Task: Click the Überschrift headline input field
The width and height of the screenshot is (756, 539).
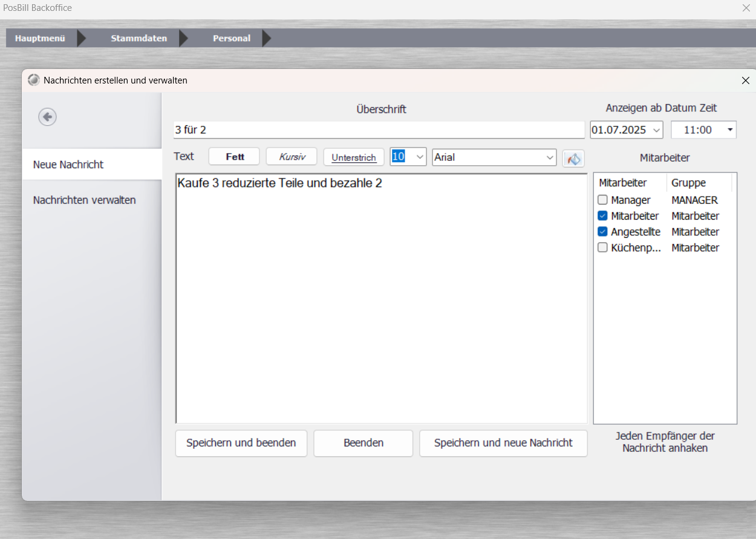Action: click(379, 130)
